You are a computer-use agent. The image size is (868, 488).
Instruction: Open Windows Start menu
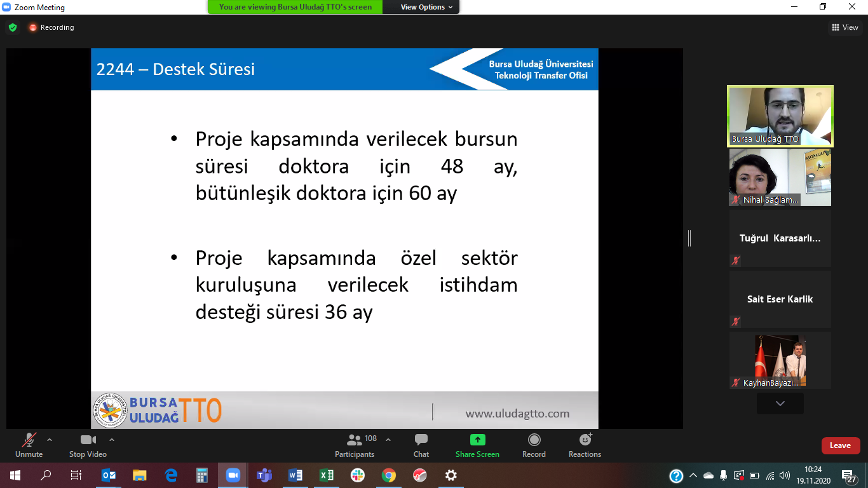15,475
